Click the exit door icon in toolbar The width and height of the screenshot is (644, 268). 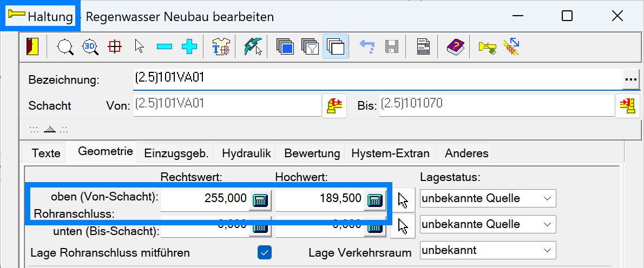(x=32, y=47)
